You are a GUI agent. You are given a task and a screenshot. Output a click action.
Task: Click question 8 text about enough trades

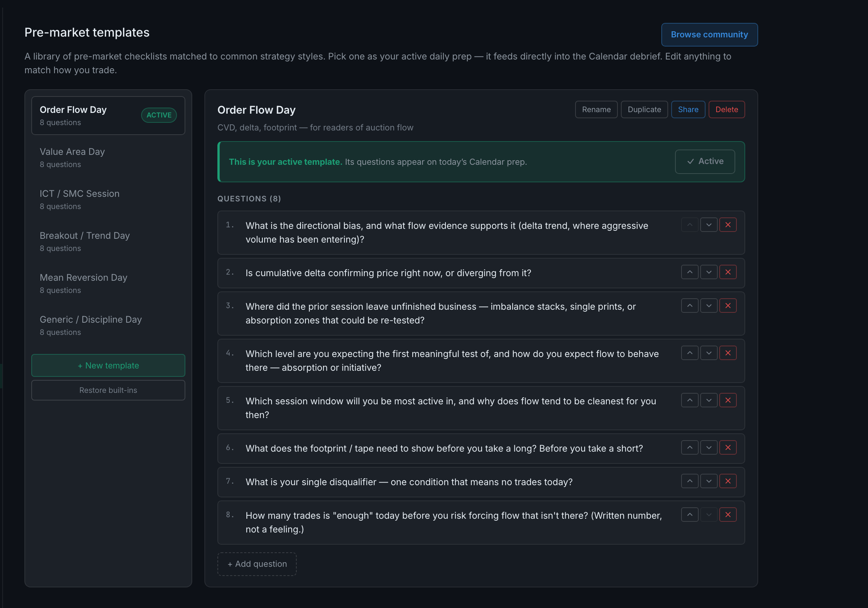click(454, 523)
